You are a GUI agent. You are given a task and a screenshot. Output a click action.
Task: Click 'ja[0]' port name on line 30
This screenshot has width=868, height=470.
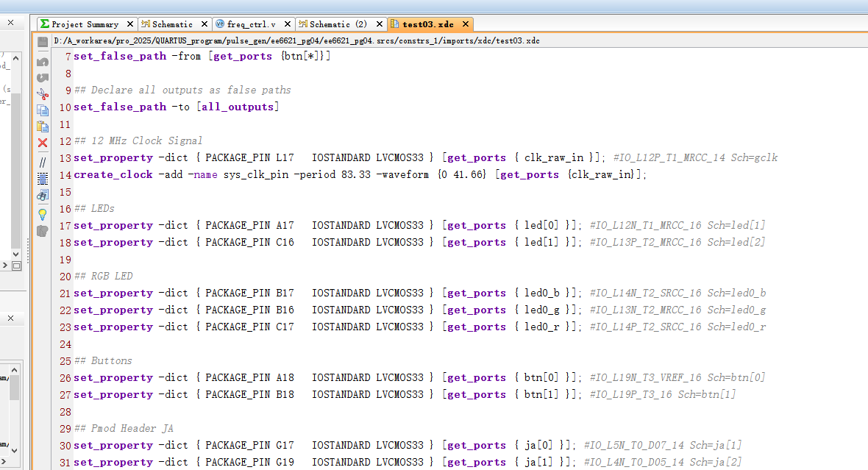point(538,446)
